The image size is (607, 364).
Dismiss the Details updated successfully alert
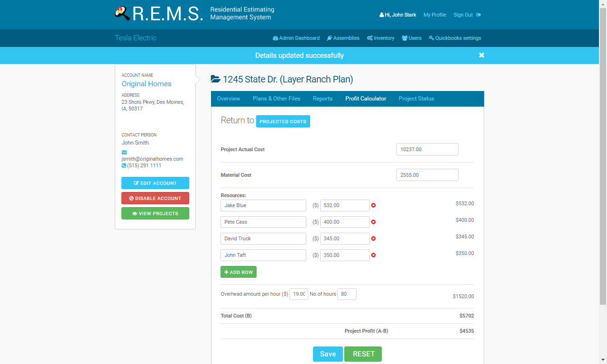pyautogui.click(x=481, y=55)
